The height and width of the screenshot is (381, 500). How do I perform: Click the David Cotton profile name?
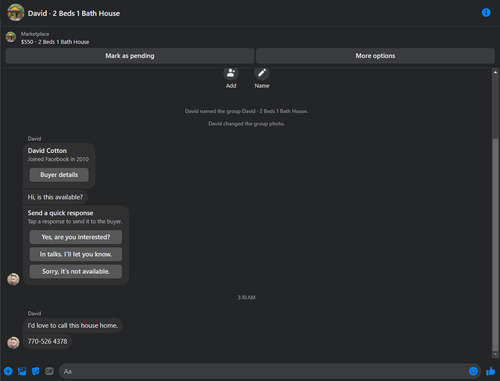(47, 151)
